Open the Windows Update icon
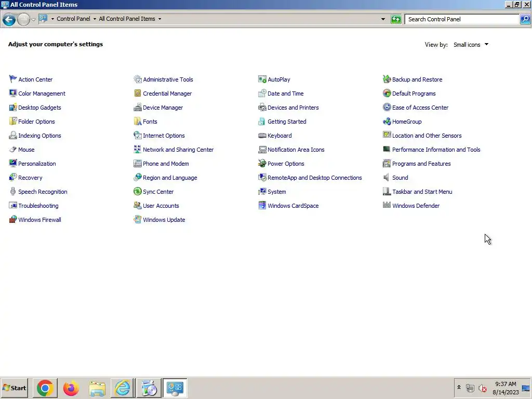532x399 pixels. (137, 220)
